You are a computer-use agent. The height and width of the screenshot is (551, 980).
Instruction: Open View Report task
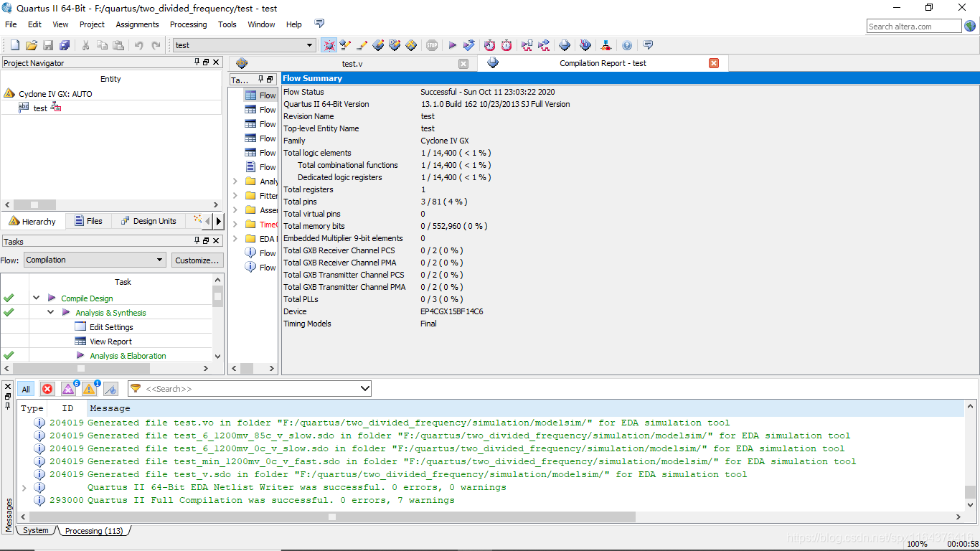point(110,342)
